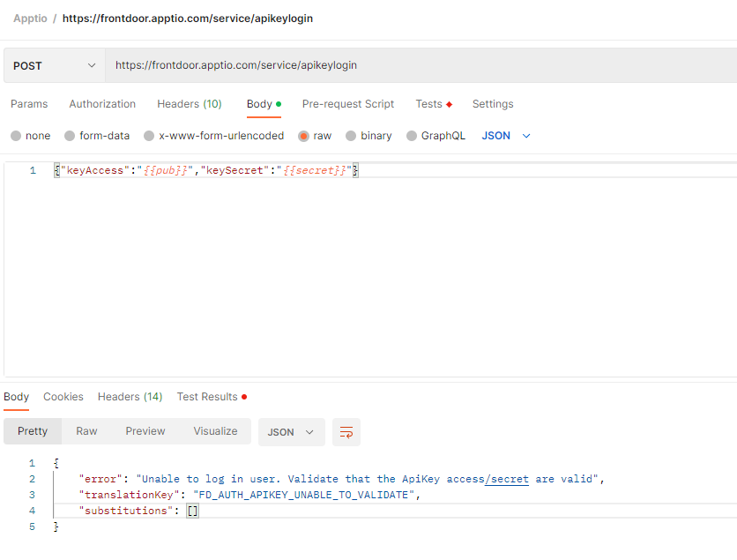The image size is (737, 560).
Task: Click the request URL input field
Action: pos(421,65)
